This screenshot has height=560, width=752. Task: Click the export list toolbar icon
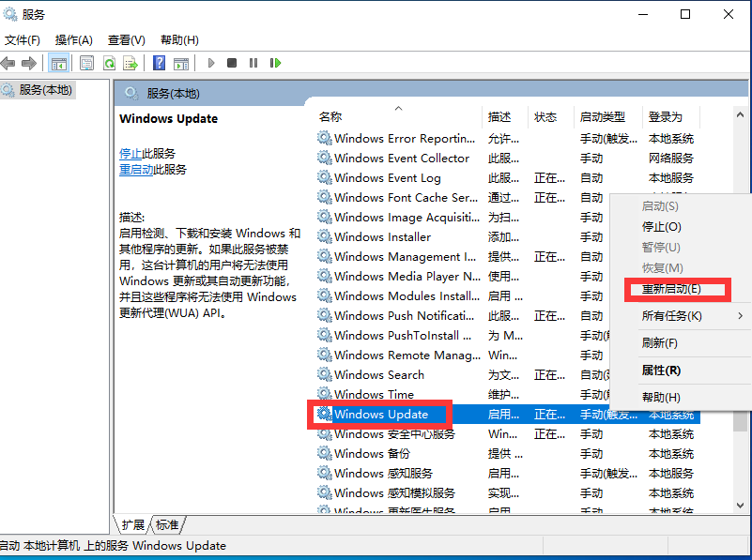point(130,63)
